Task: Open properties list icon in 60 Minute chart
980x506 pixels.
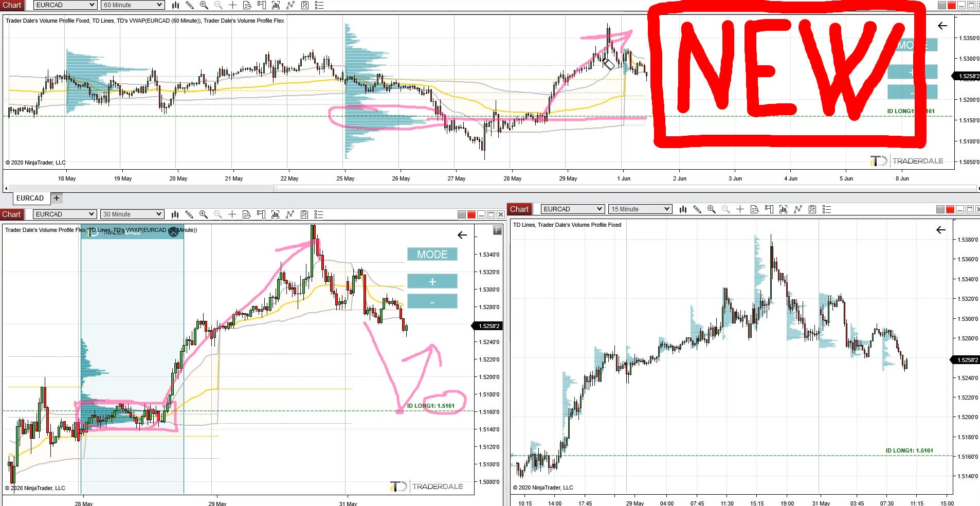Action: point(319,5)
